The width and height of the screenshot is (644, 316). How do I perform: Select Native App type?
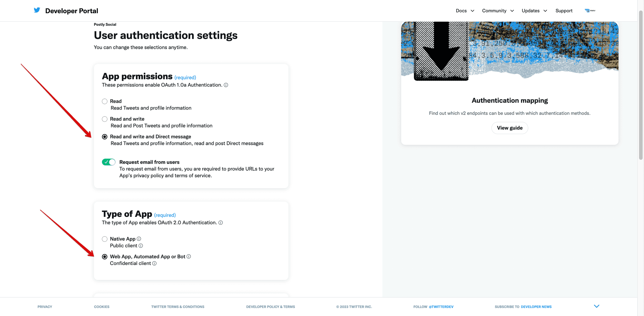point(105,239)
